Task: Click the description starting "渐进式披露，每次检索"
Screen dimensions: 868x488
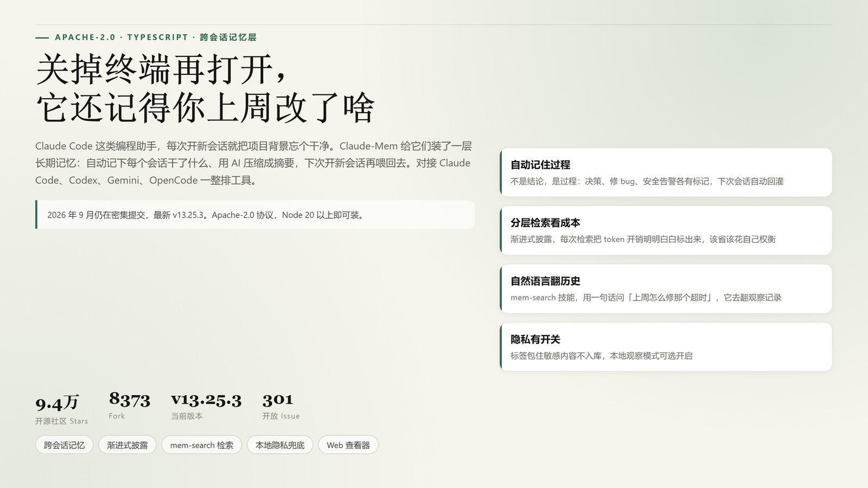Action: tap(643, 239)
